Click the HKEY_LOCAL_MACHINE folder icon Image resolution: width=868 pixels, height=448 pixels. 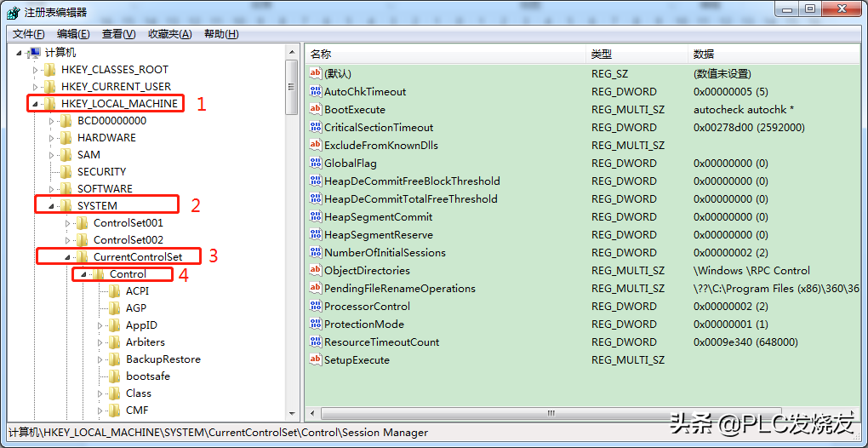pos(50,104)
